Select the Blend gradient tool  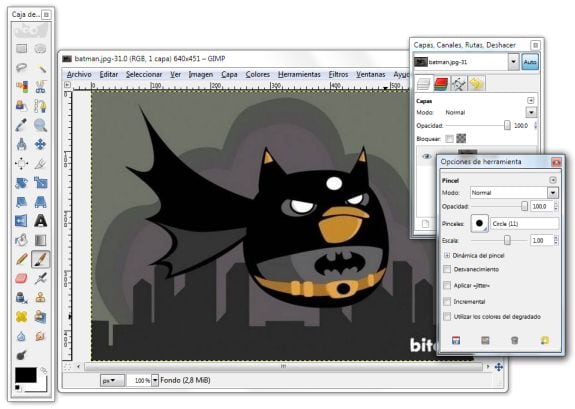click(x=40, y=240)
